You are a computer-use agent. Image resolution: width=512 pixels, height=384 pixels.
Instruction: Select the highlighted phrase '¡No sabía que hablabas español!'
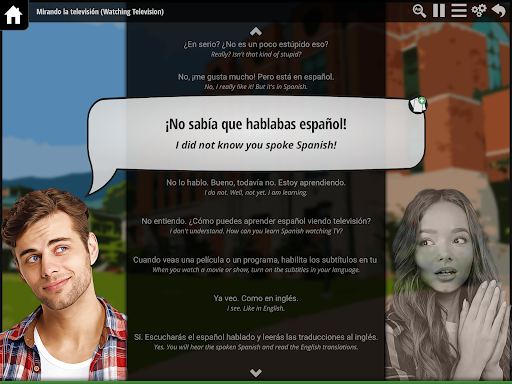256,124
